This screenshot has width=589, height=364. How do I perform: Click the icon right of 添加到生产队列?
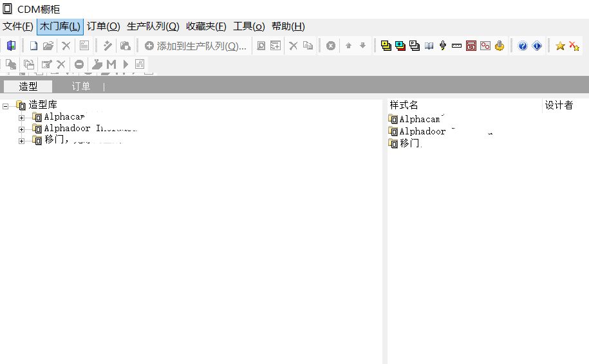[x=261, y=46]
